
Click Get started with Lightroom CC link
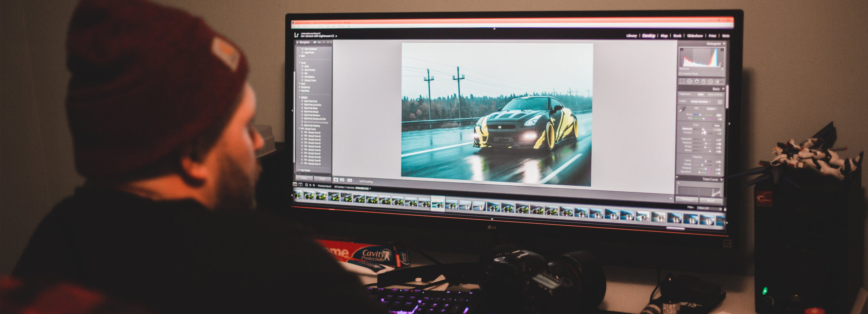pos(318,36)
